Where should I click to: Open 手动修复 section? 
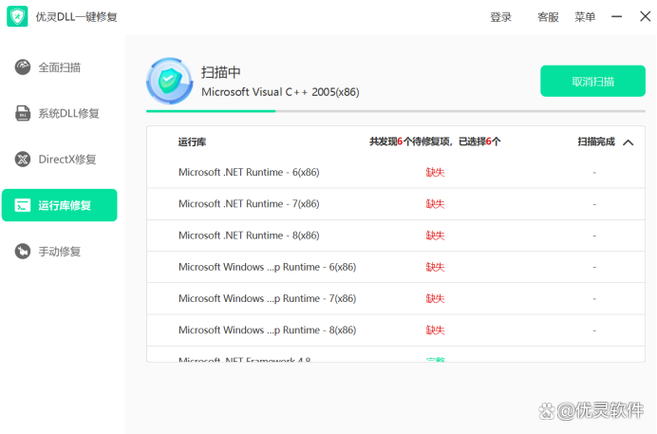59,251
